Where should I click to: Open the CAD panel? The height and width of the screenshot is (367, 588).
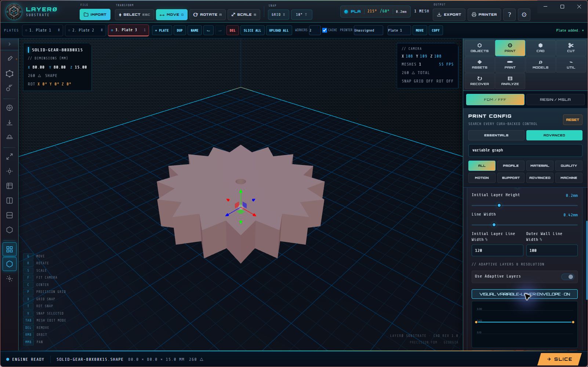pos(540,48)
